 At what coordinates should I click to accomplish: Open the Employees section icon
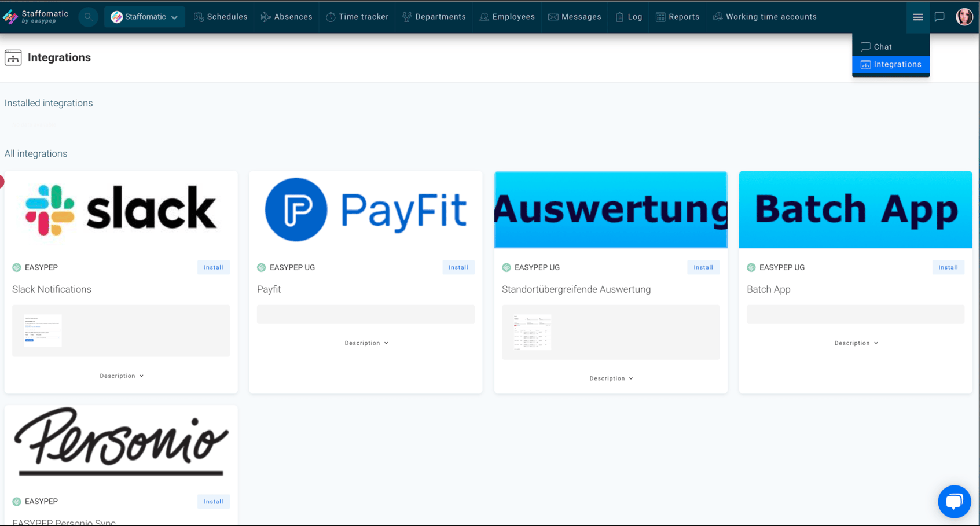[483, 17]
